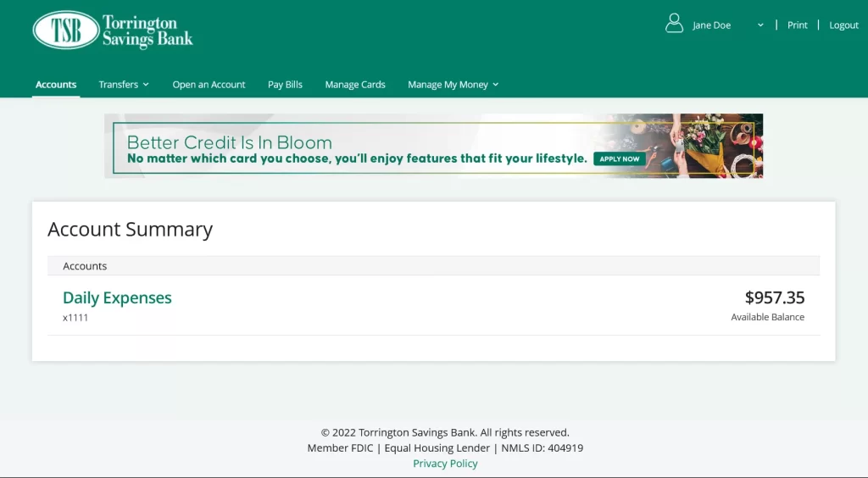
Task: Click the Account Summary heading
Action: [x=130, y=229]
